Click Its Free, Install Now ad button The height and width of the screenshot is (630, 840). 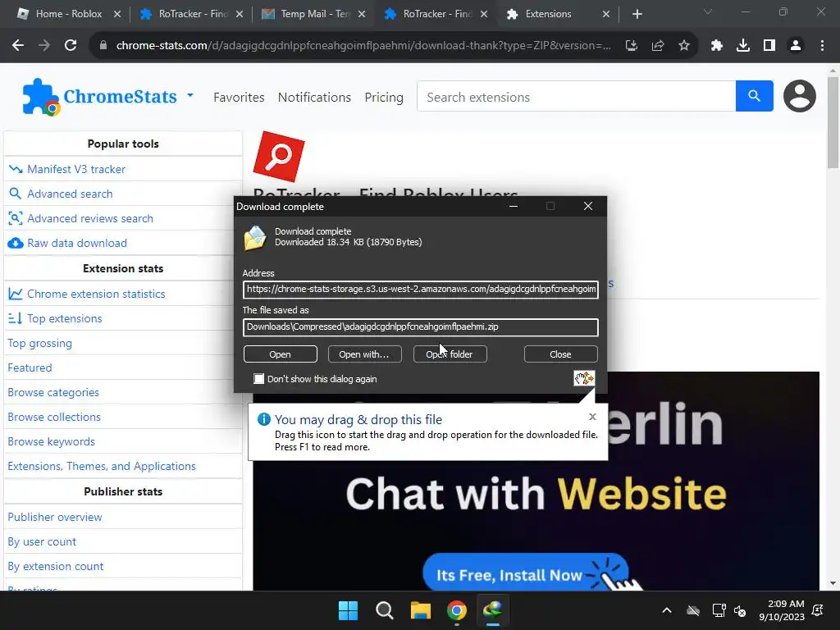pos(525,573)
